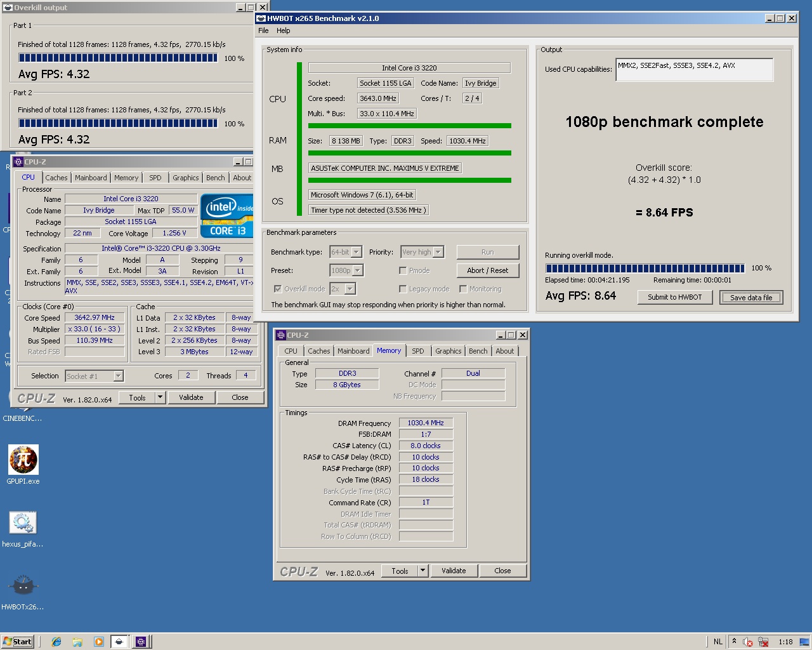This screenshot has height=650, width=812.
Task: Toggle the Monitoring checkbox
Action: pos(463,289)
